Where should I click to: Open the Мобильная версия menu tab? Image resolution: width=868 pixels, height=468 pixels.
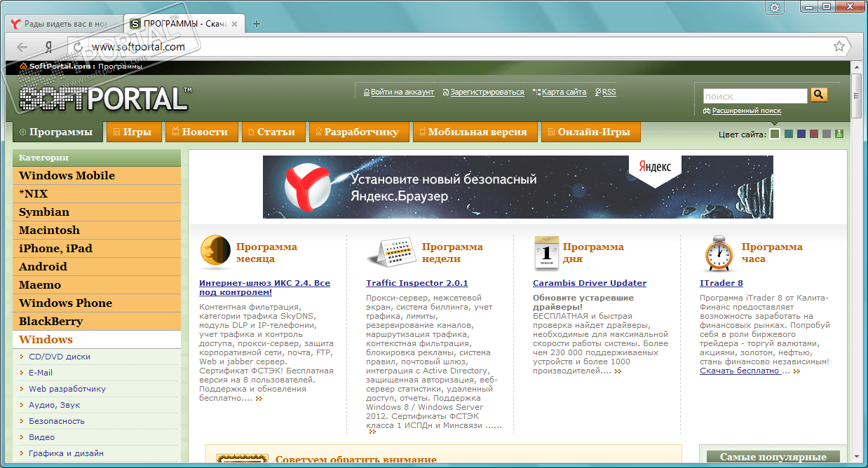475,132
